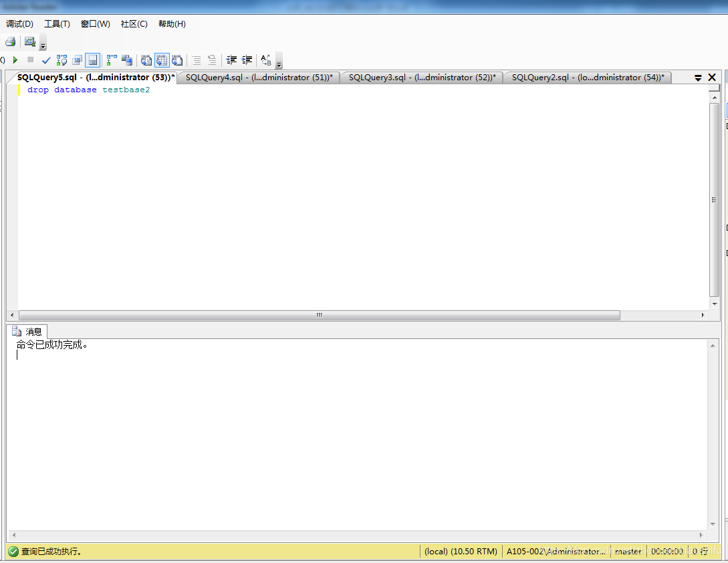Click the editor's vertical scrollbar up arrow
The height and width of the screenshot is (563, 728).
tap(715, 98)
